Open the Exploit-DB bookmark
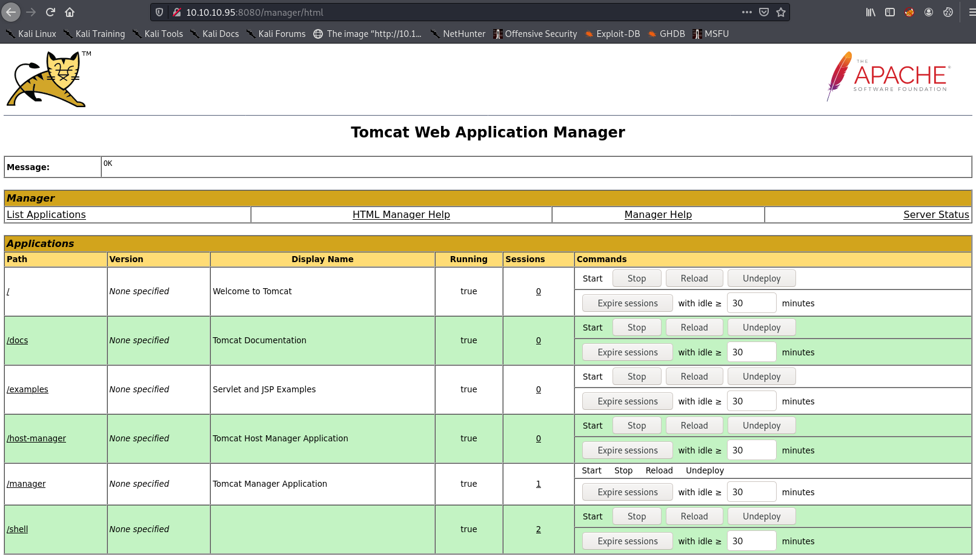This screenshot has height=560, width=976. 612,34
